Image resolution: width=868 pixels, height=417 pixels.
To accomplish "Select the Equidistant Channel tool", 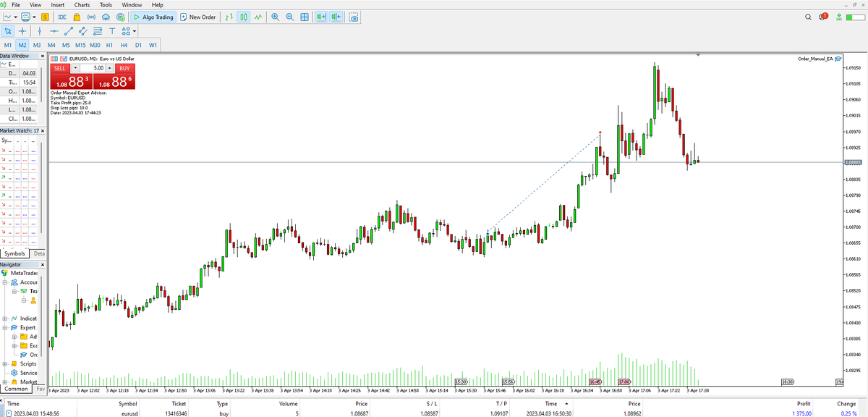I will (82, 30).
